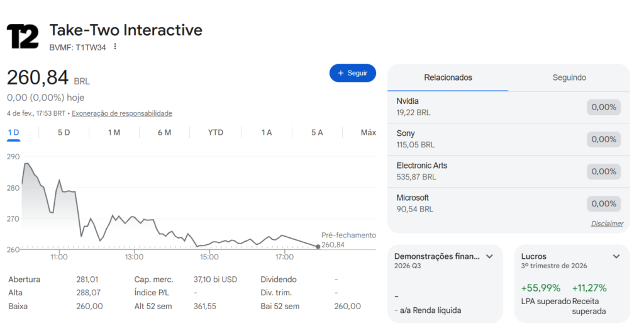Open the Exoneração de responsabilidade link

coord(122,113)
